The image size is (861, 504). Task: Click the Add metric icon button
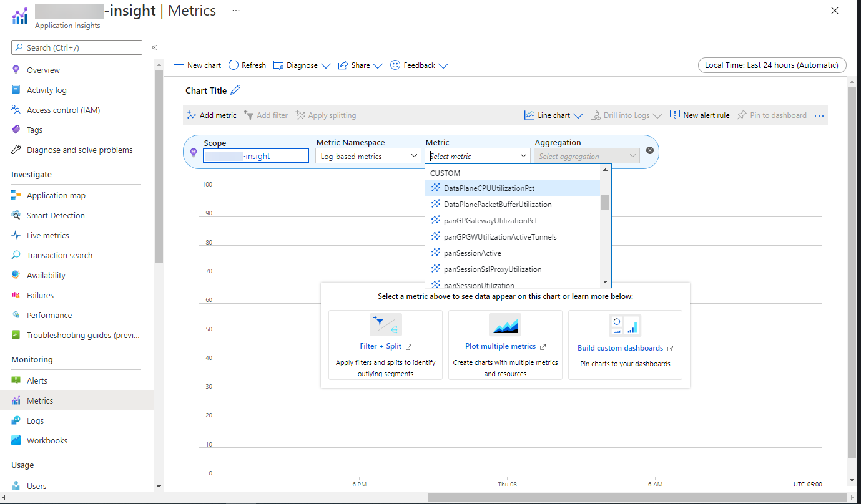[x=192, y=115]
